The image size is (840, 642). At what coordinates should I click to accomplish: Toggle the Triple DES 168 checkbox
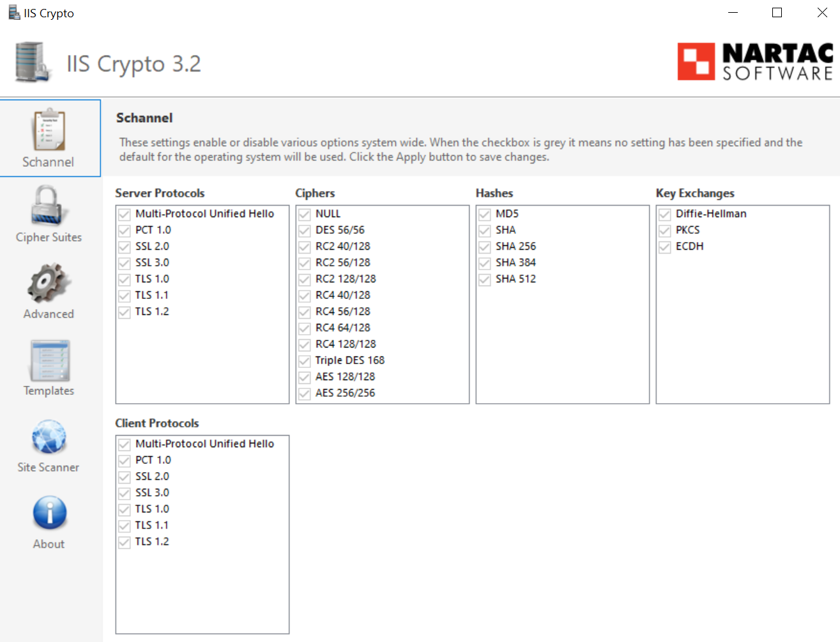coord(305,360)
